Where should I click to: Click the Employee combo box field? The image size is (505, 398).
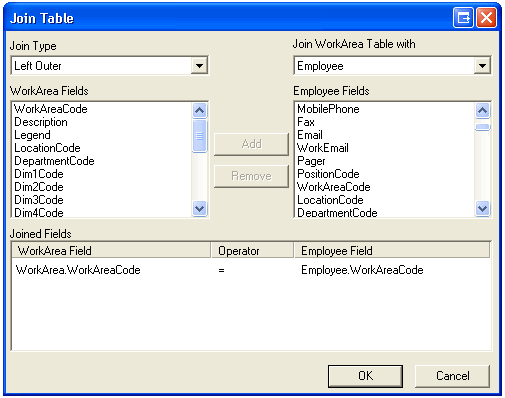pos(392,66)
